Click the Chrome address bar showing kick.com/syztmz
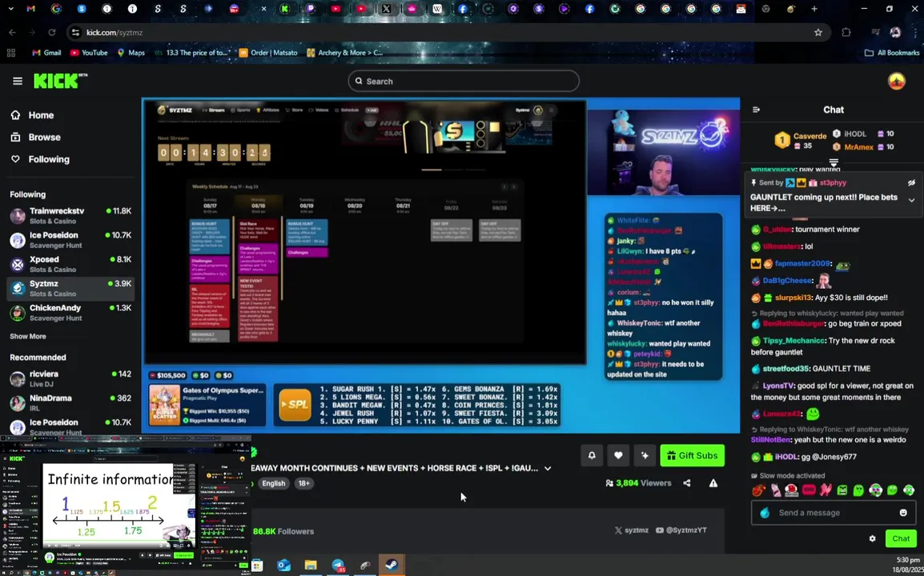This screenshot has width=924, height=576. click(448, 32)
